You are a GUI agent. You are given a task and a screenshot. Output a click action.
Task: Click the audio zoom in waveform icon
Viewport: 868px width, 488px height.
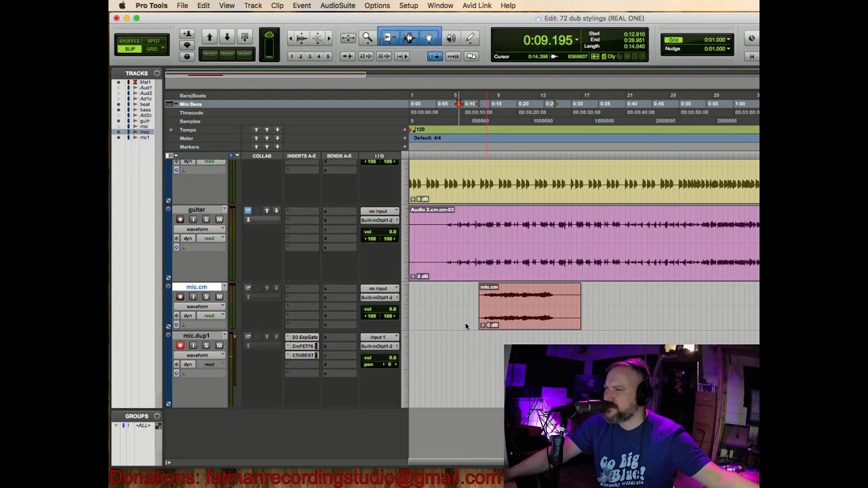click(x=302, y=38)
